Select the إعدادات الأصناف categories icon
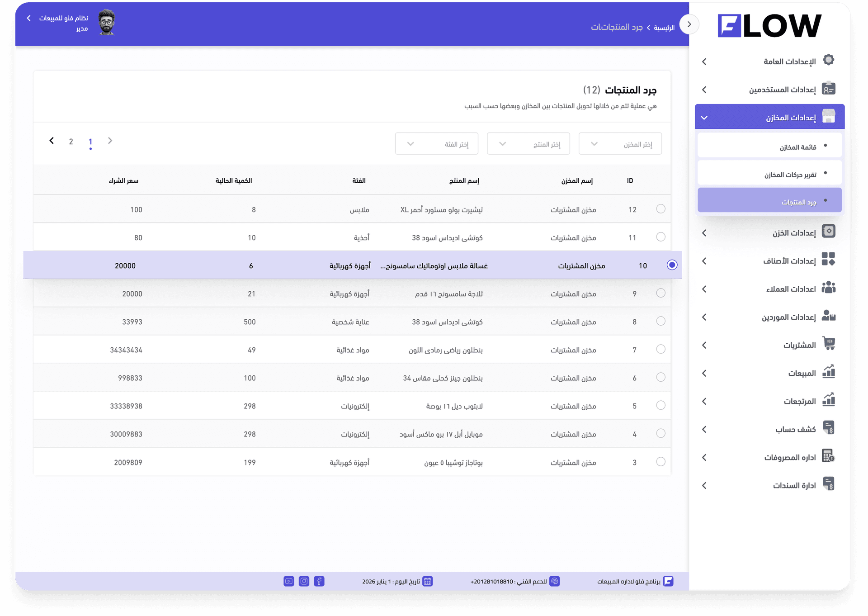The height and width of the screenshot is (616, 868). point(829,260)
